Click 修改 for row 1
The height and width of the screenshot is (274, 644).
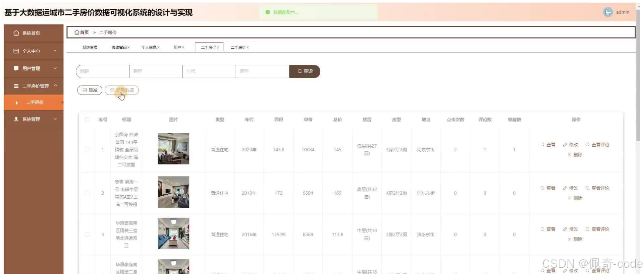pyautogui.click(x=571, y=145)
